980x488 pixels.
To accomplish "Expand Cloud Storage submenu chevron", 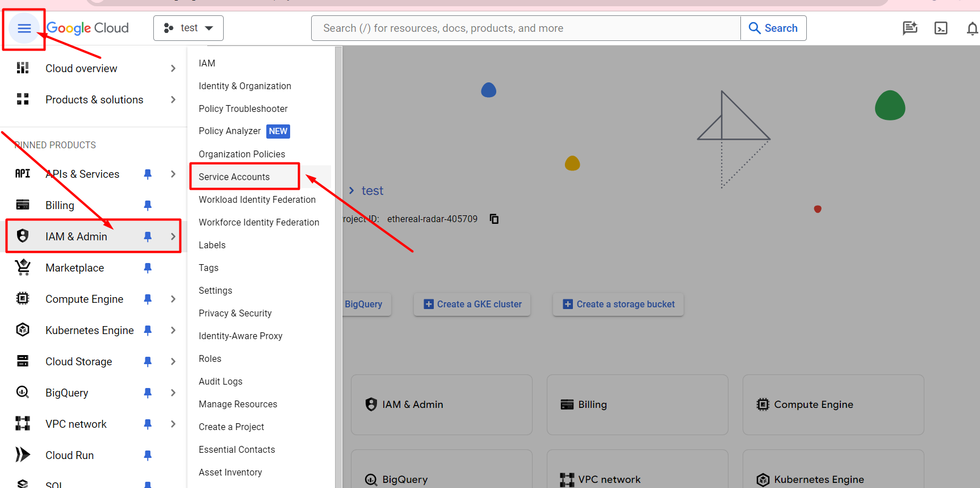I will pyautogui.click(x=173, y=361).
